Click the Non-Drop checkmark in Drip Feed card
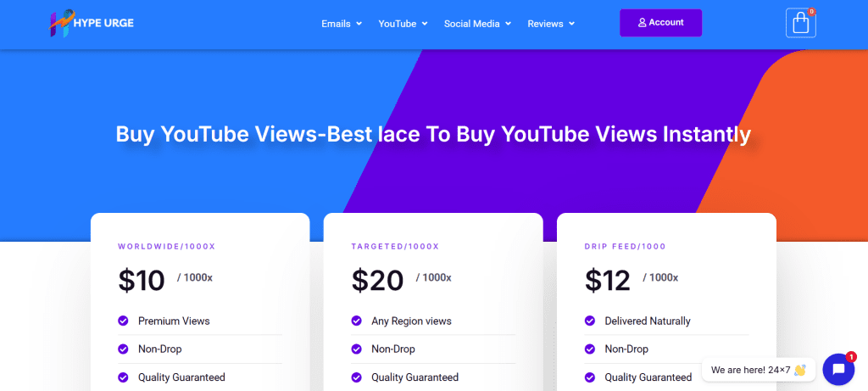 click(x=590, y=349)
